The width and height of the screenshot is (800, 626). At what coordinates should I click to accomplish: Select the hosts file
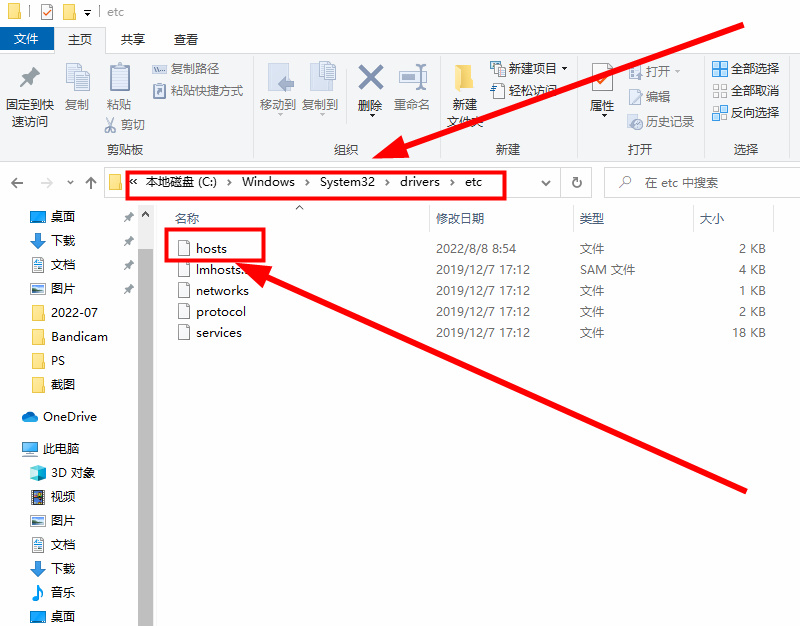point(211,248)
